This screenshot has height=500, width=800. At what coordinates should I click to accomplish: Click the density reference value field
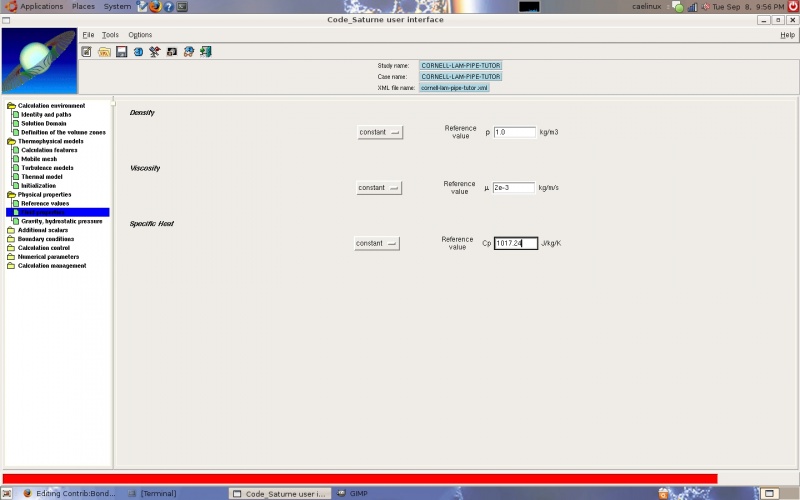tap(514, 132)
